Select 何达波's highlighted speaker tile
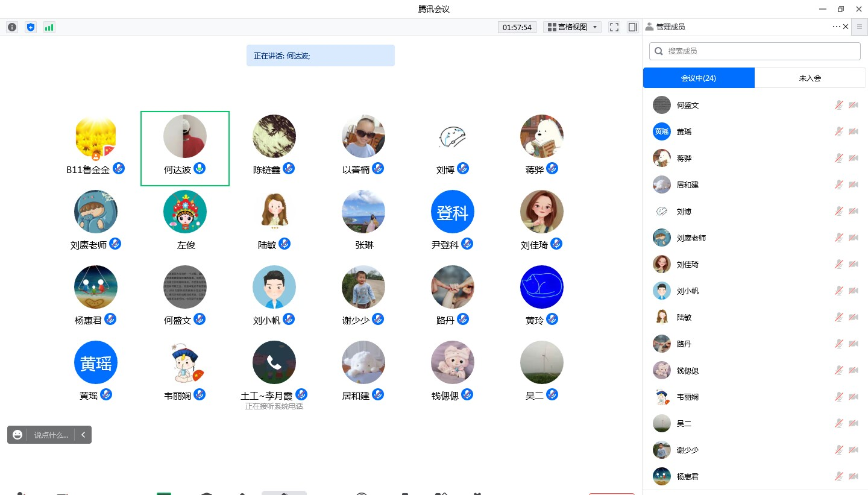Image resolution: width=868 pixels, height=495 pixels. click(185, 148)
